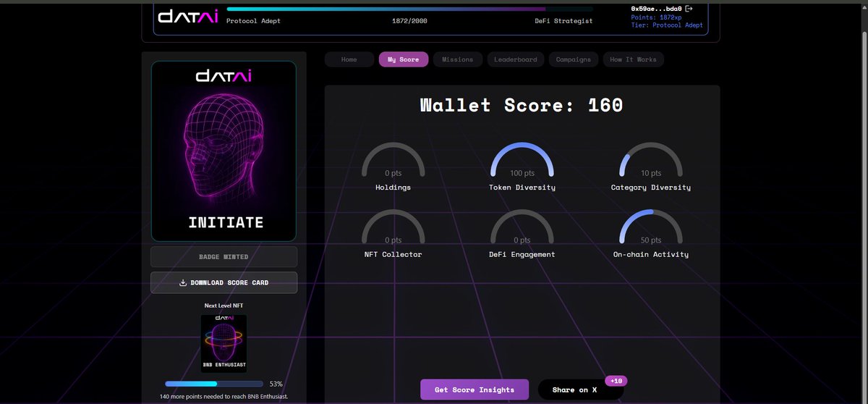Open the How It Works tab
868x404 pixels.
(634, 59)
